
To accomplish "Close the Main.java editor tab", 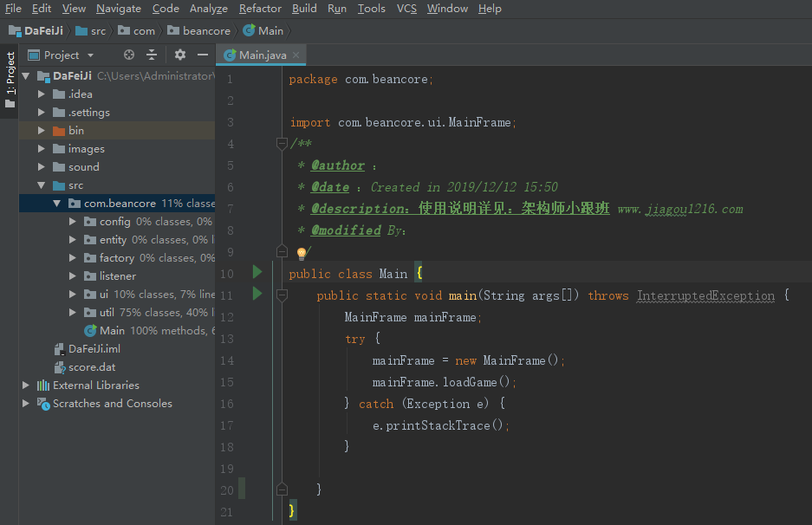I will pos(296,55).
